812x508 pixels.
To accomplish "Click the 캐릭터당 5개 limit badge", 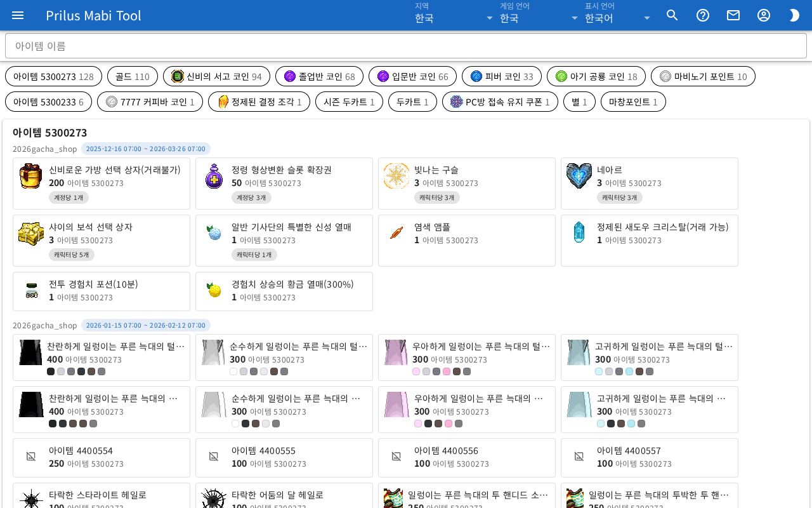I will (72, 255).
